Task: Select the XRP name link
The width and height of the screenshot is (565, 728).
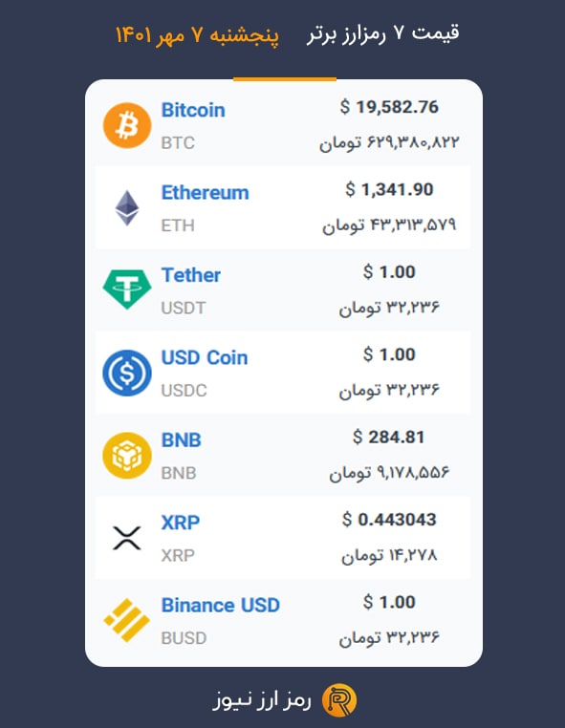Action: click(181, 523)
